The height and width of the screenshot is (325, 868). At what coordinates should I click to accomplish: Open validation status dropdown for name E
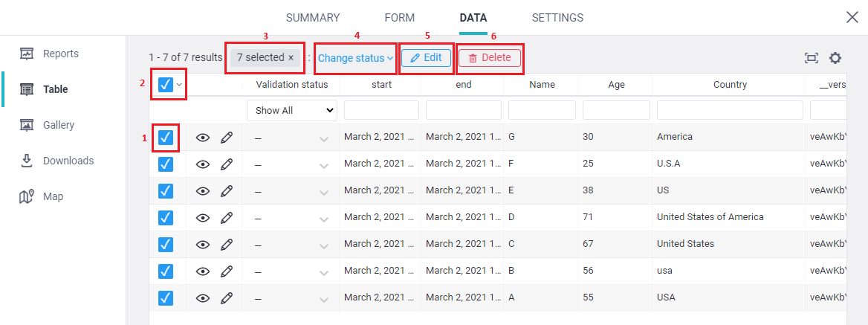(x=323, y=192)
